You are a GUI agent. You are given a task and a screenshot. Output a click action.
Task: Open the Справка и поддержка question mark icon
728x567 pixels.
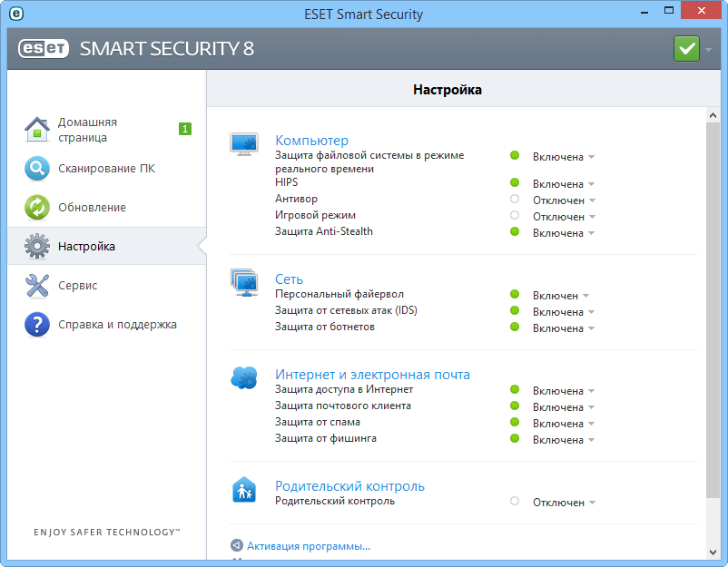pos(36,324)
